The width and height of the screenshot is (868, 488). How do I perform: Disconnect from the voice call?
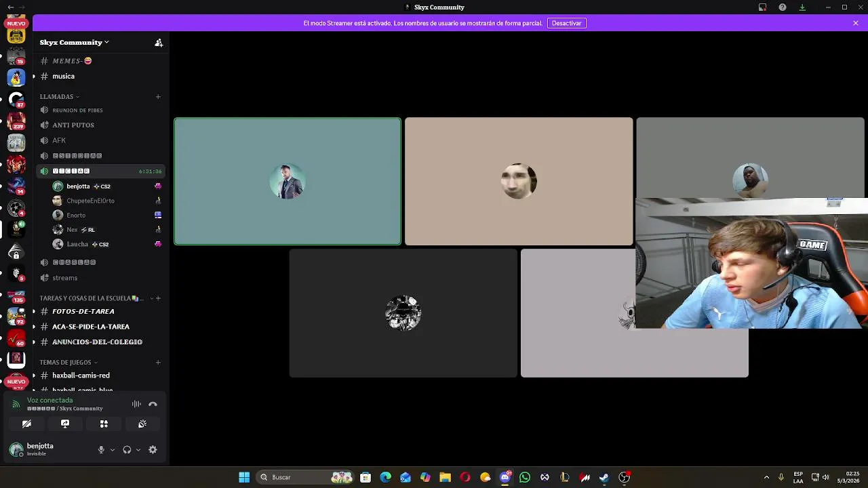(153, 404)
